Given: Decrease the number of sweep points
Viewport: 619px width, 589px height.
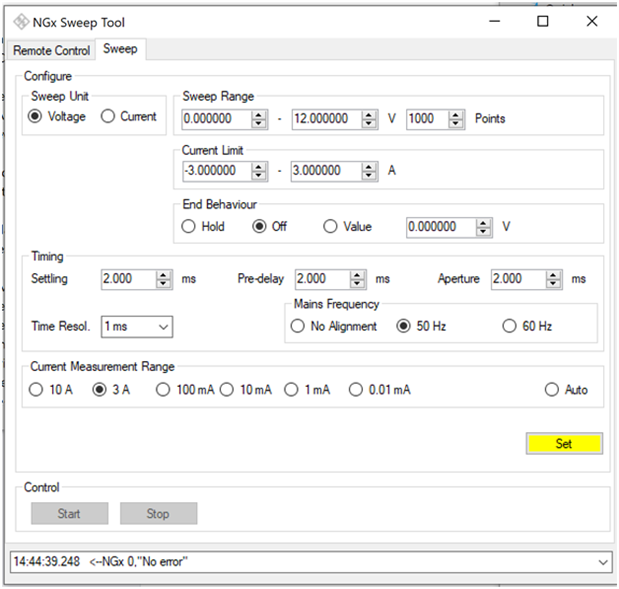Looking at the screenshot, I should click(456, 123).
